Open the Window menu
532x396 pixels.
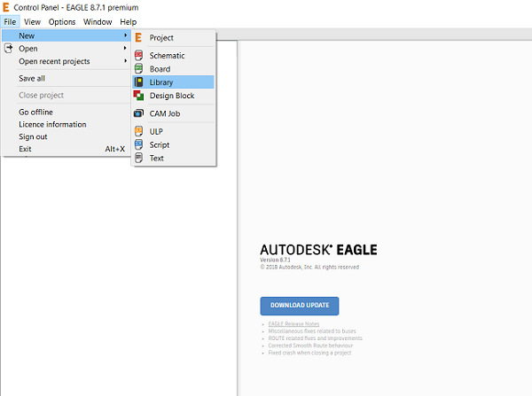pyautogui.click(x=98, y=21)
